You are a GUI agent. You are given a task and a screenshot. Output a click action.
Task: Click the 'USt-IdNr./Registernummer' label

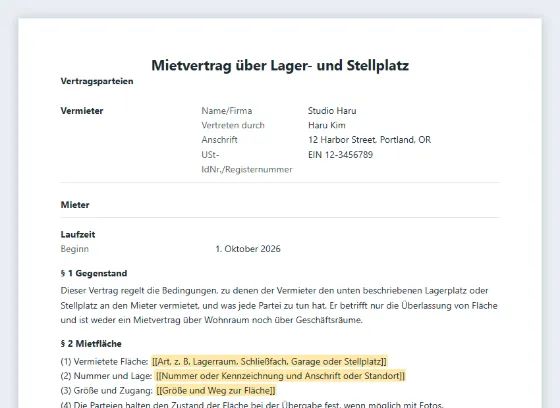247,162
